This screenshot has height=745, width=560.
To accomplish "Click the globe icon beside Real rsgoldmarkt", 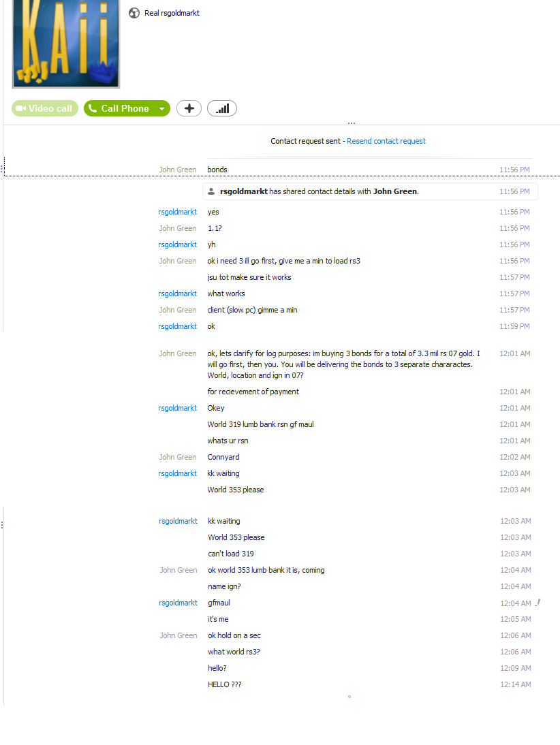I will 134,14.
